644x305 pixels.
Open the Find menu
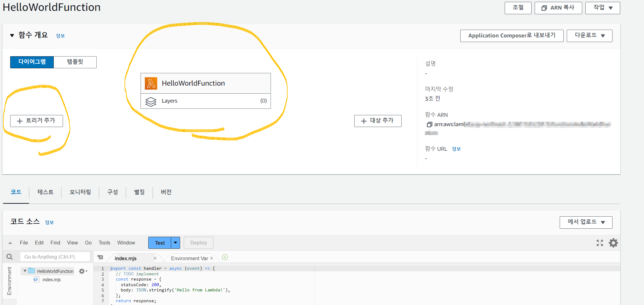coord(55,243)
